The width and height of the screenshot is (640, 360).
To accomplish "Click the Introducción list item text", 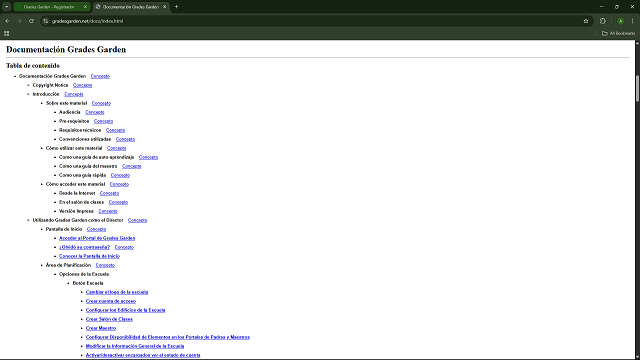I will 46,94.
